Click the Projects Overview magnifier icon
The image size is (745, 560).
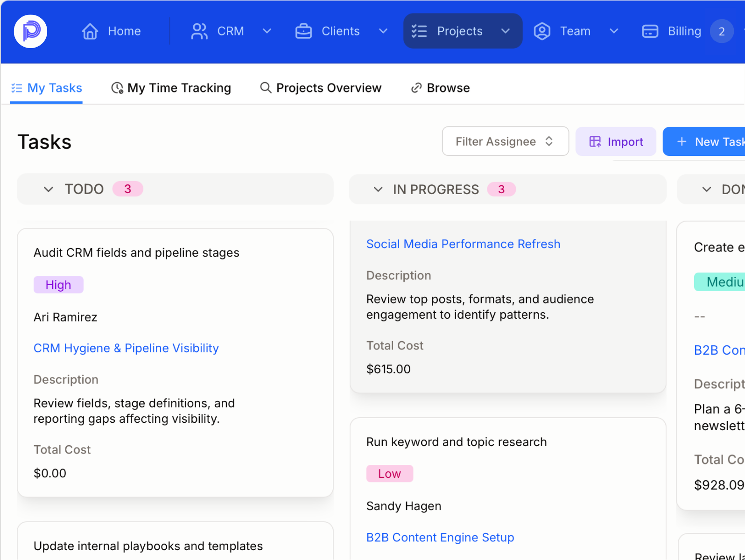[x=266, y=88]
